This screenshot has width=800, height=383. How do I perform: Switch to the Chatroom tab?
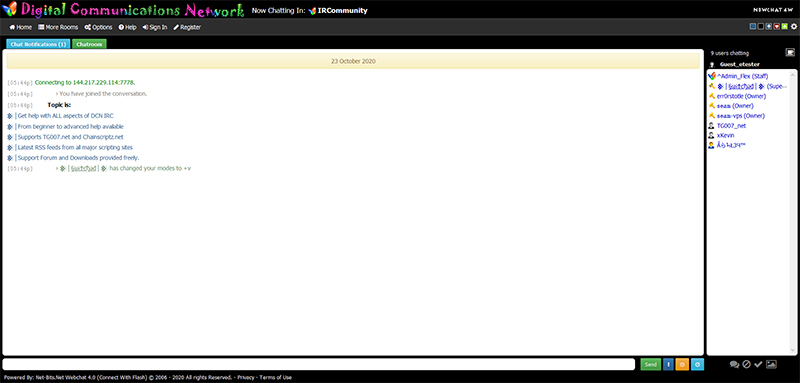tap(89, 44)
